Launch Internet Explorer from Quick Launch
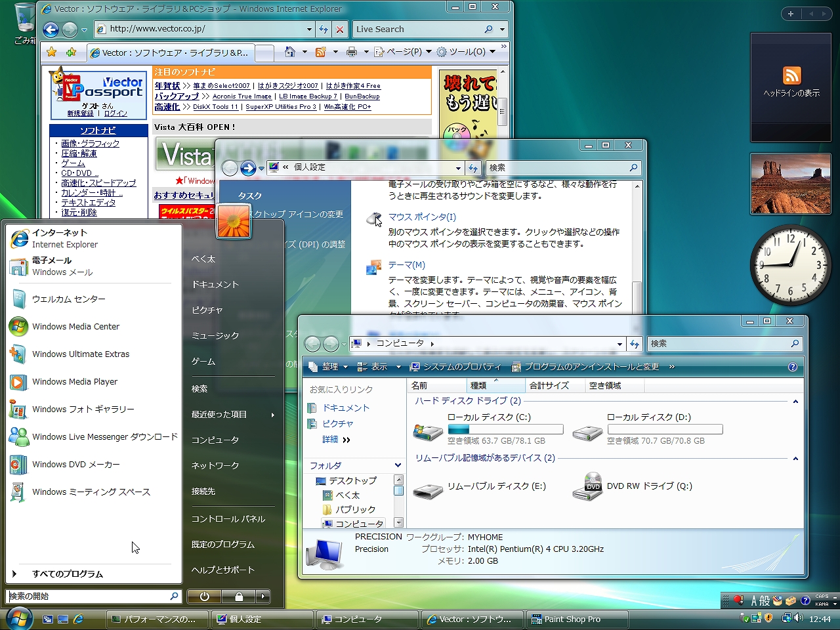The image size is (840, 630). [x=79, y=619]
